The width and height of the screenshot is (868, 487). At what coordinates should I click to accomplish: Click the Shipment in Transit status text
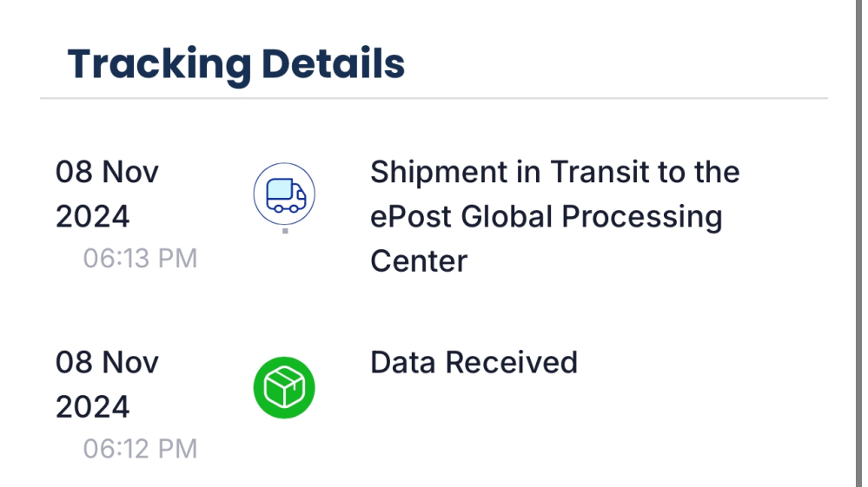[554, 216]
